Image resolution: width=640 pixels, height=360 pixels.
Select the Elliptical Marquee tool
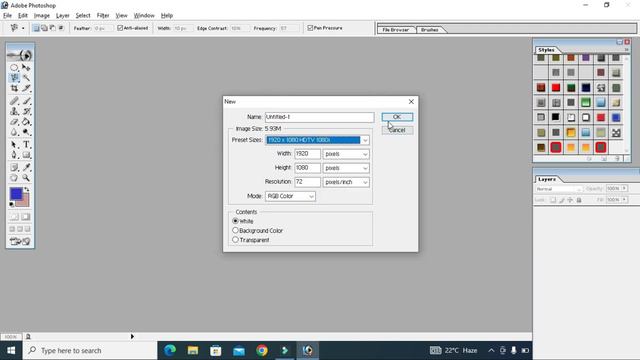point(14,67)
